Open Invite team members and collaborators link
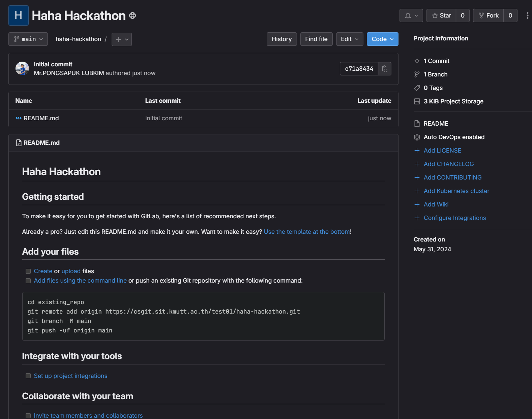Screen dimensions: 532x419 click(88, 416)
